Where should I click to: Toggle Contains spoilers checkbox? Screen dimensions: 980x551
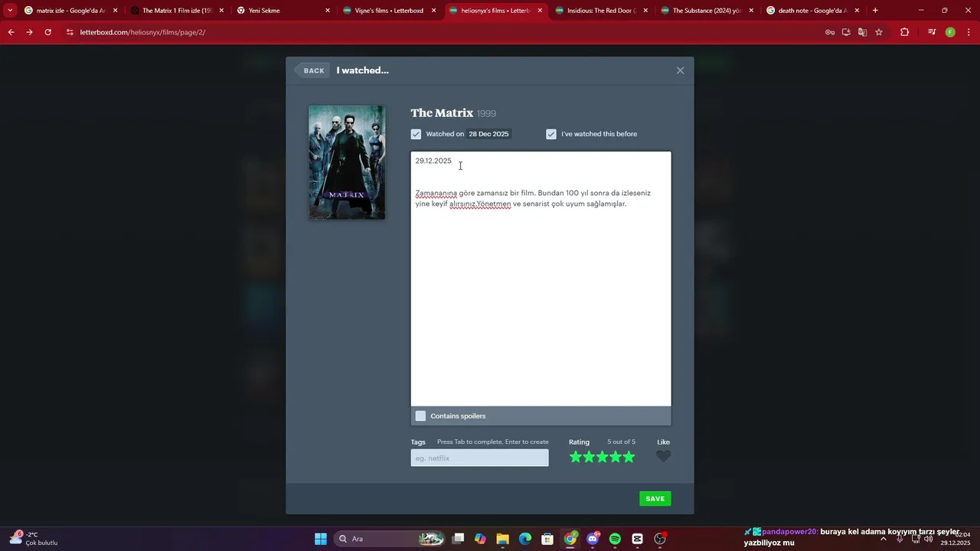pos(420,416)
